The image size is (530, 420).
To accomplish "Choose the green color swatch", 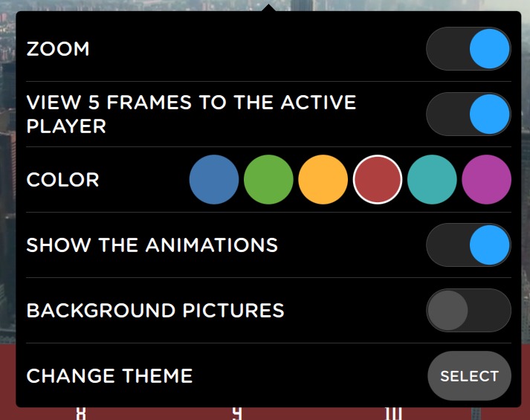I will pos(268,180).
